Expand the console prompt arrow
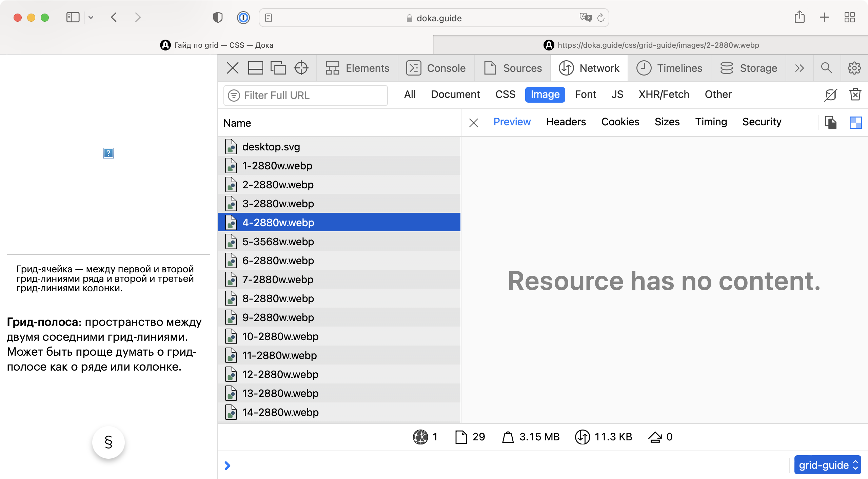 coord(227,465)
